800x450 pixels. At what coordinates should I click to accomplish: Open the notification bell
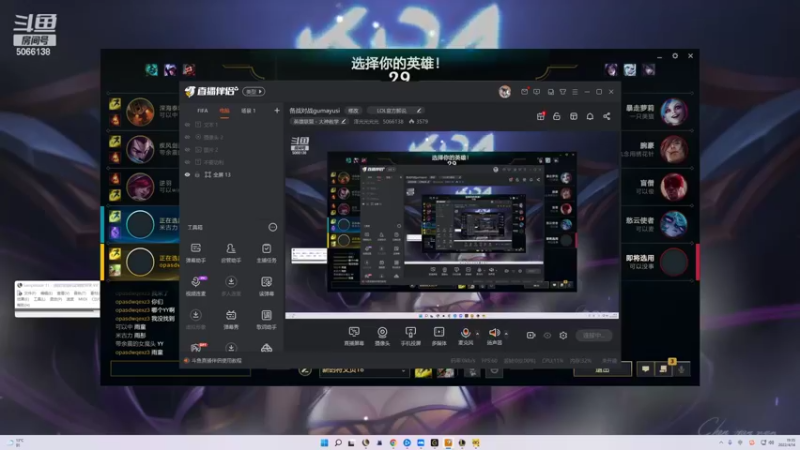click(590, 116)
